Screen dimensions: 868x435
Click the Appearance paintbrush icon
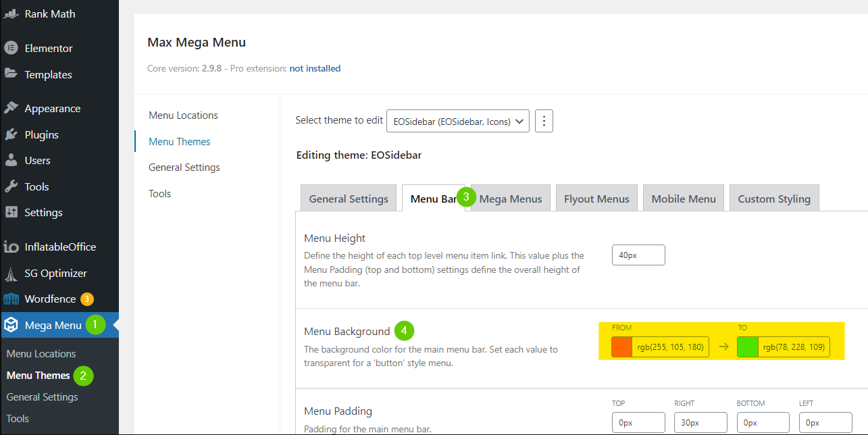pyautogui.click(x=11, y=108)
